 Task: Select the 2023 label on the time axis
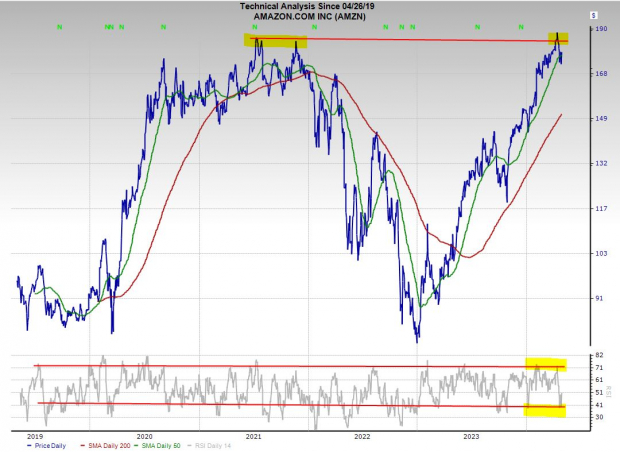point(470,436)
